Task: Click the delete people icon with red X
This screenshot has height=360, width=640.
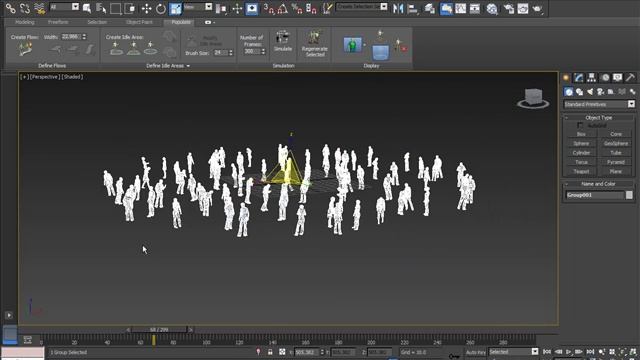Action: point(400,45)
